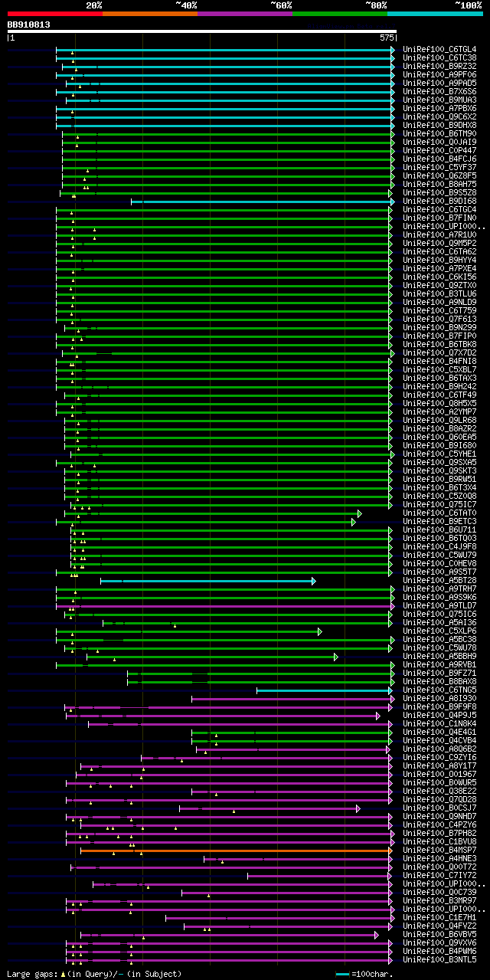
Task: Click label UniRef100_C5YHE1
Action: click(439, 454)
